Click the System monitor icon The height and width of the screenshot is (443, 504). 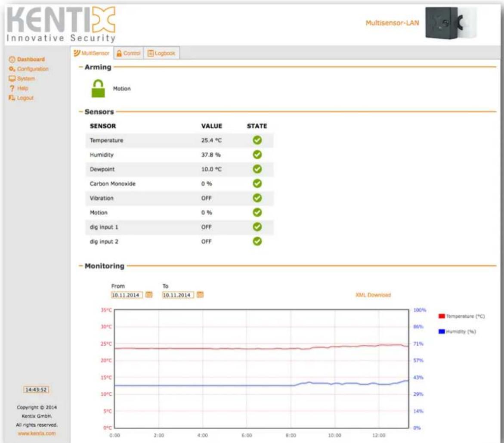click(x=12, y=78)
